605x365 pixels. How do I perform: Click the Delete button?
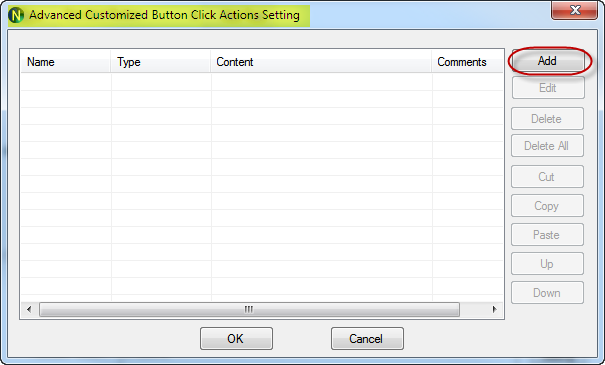tap(547, 118)
